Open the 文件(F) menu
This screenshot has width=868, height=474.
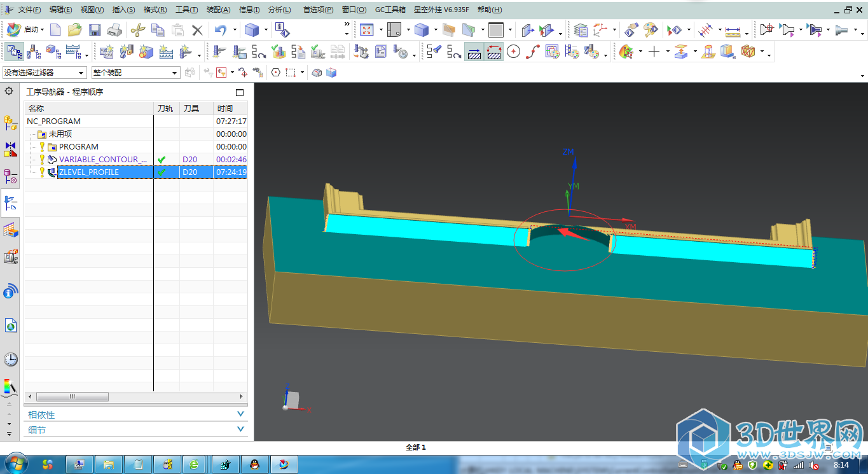point(29,10)
